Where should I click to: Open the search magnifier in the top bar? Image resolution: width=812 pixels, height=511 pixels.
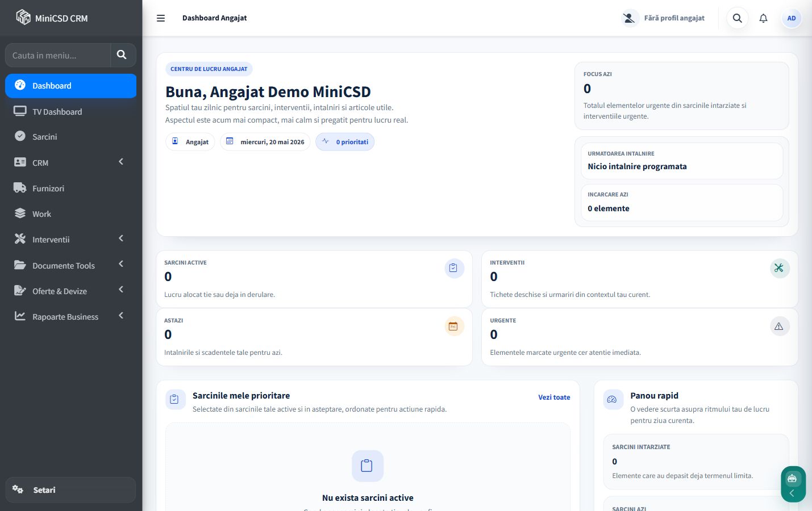click(x=737, y=18)
